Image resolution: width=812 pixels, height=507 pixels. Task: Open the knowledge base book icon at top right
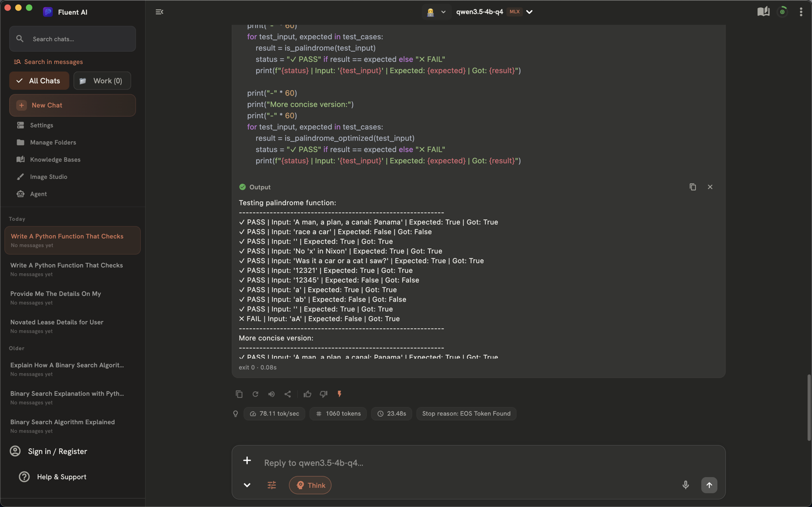[763, 12]
